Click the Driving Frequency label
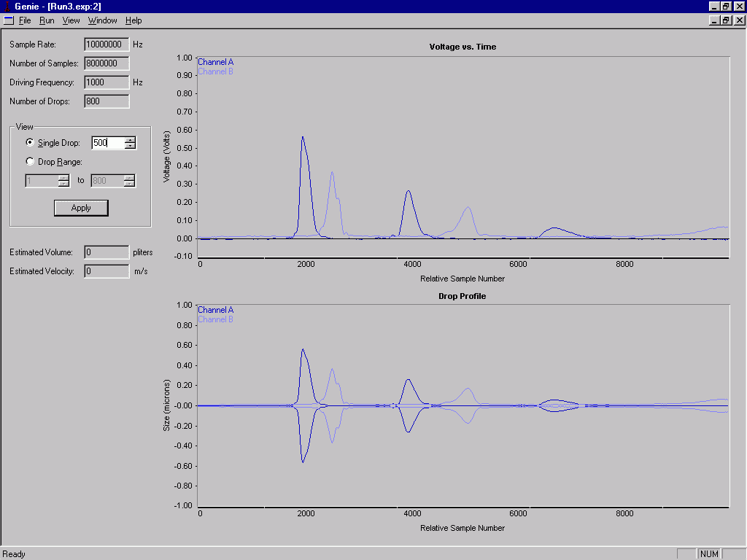The image size is (747, 560). pyautogui.click(x=42, y=82)
